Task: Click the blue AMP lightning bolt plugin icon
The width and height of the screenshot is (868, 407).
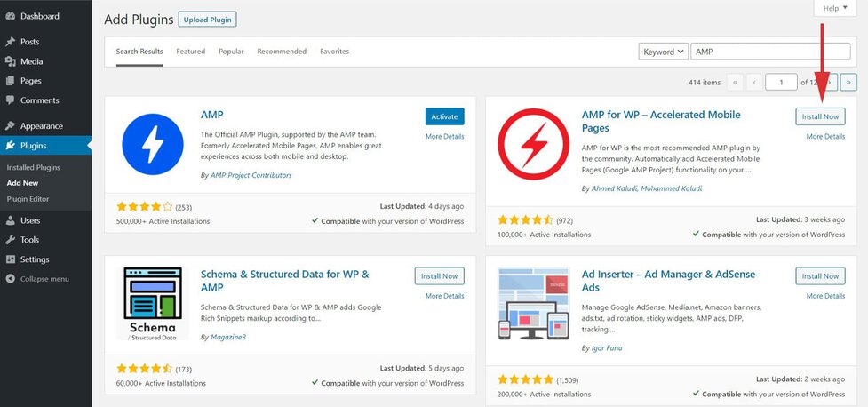Action: point(152,143)
